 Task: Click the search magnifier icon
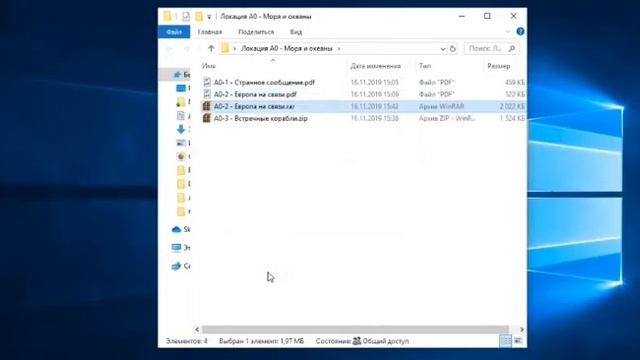click(512, 49)
